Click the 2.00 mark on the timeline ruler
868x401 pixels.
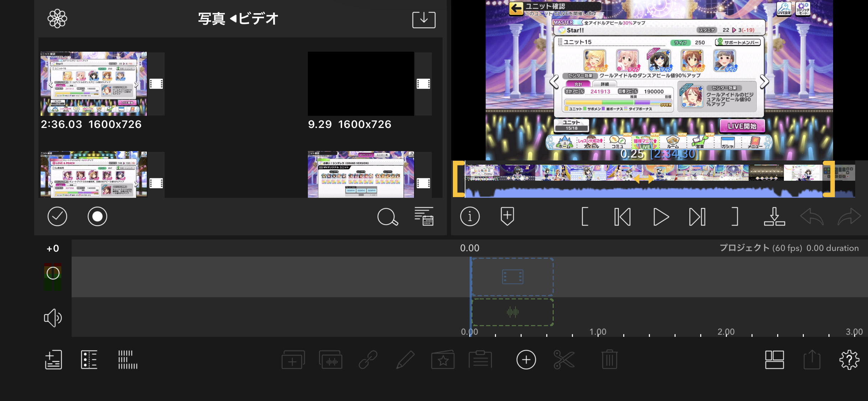726,332
